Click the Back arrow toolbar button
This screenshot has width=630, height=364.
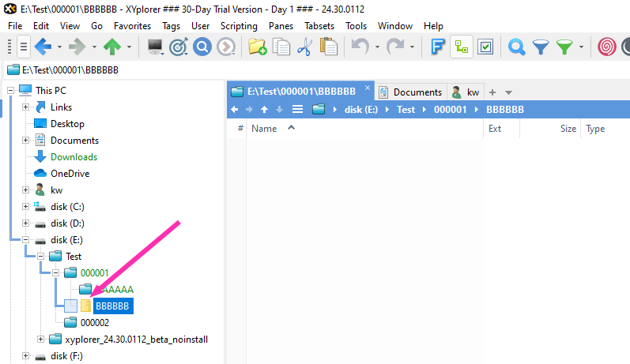tap(43, 47)
